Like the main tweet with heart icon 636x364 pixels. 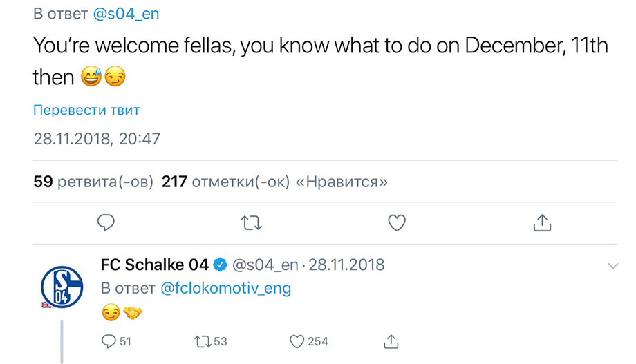pyautogui.click(x=397, y=223)
